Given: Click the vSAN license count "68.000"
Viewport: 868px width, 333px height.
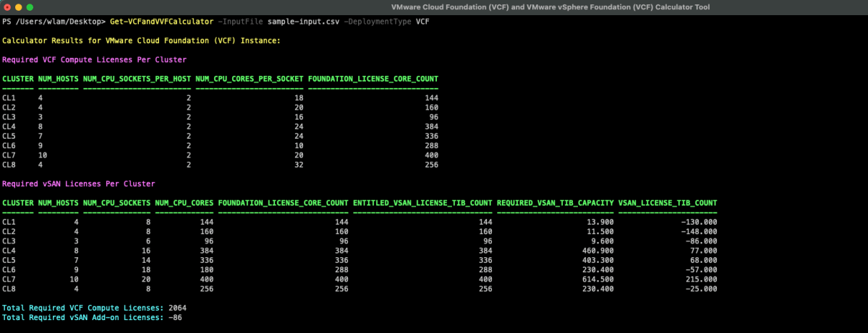Looking at the screenshot, I should (x=704, y=260).
